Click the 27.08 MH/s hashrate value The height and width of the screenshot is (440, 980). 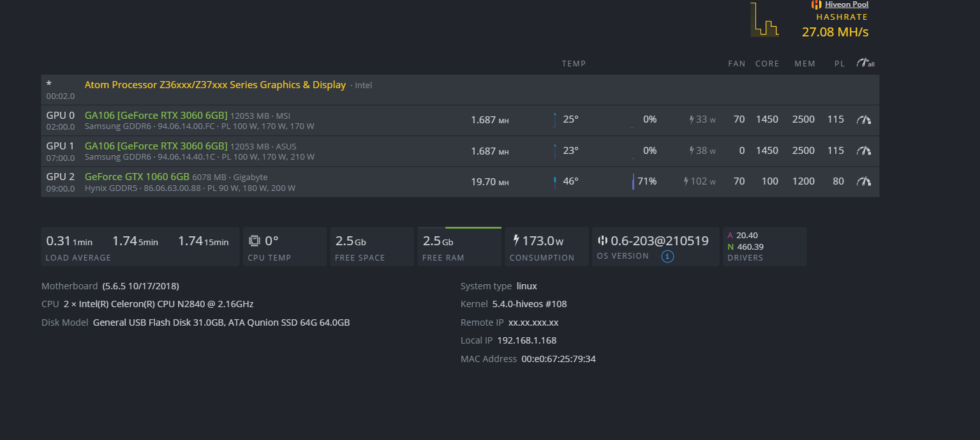[x=835, y=32]
